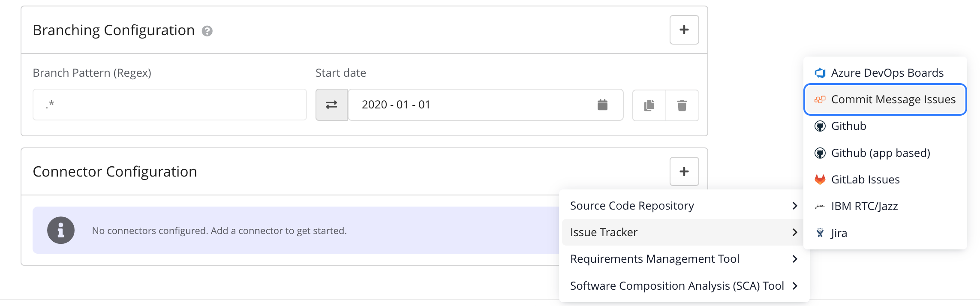This screenshot has height=306, width=980.
Task: Choose the Github connector option
Action: [885, 126]
